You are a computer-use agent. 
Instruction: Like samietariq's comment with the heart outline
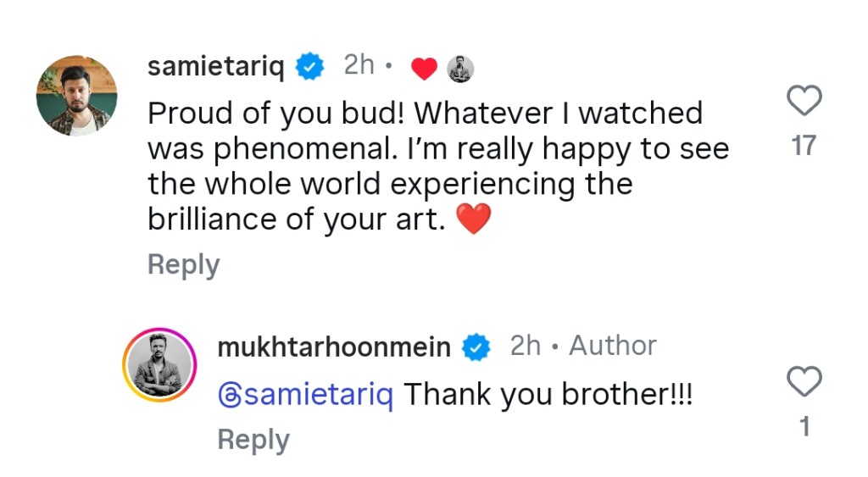click(804, 101)
